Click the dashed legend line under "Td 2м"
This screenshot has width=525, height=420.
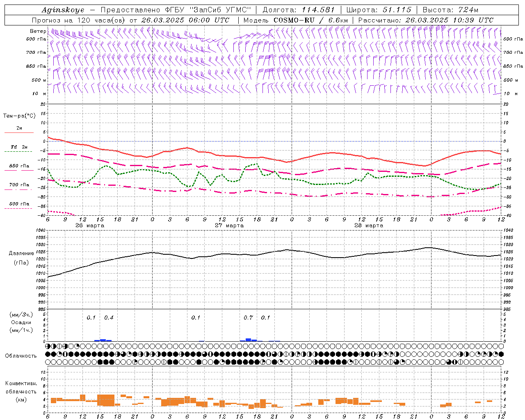19,151
